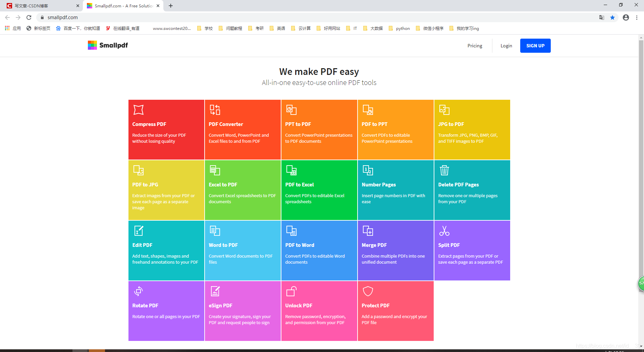The height and width of the screenshot is (352, 644).
Task: Click the Delete PDF Pages trash icon
Action: tap(444, 170)
